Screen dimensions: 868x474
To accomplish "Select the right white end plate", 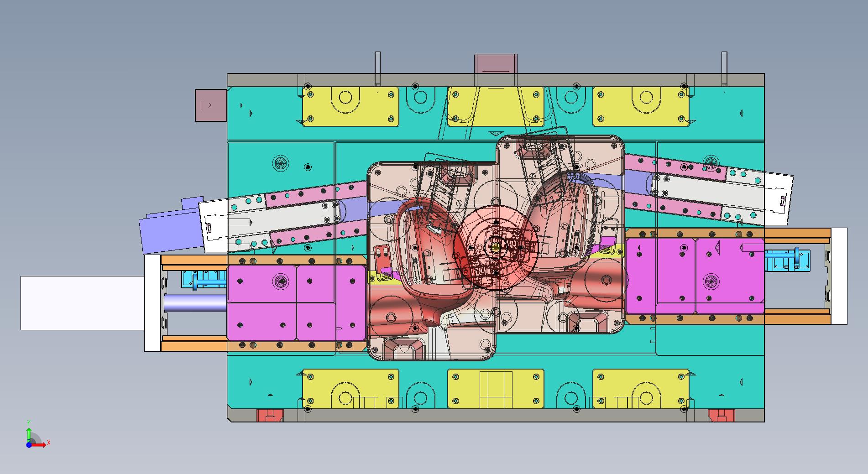I will (839, 276).
